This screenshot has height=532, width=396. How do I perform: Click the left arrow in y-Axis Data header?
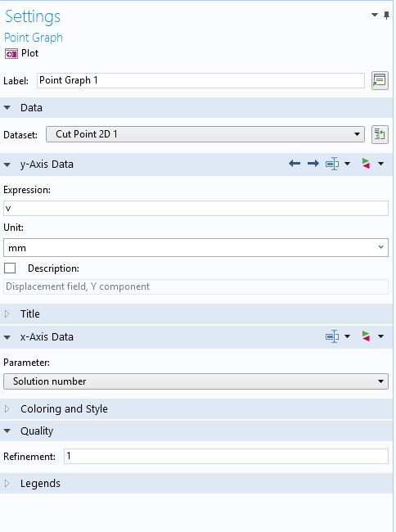[x=295, y=164]
